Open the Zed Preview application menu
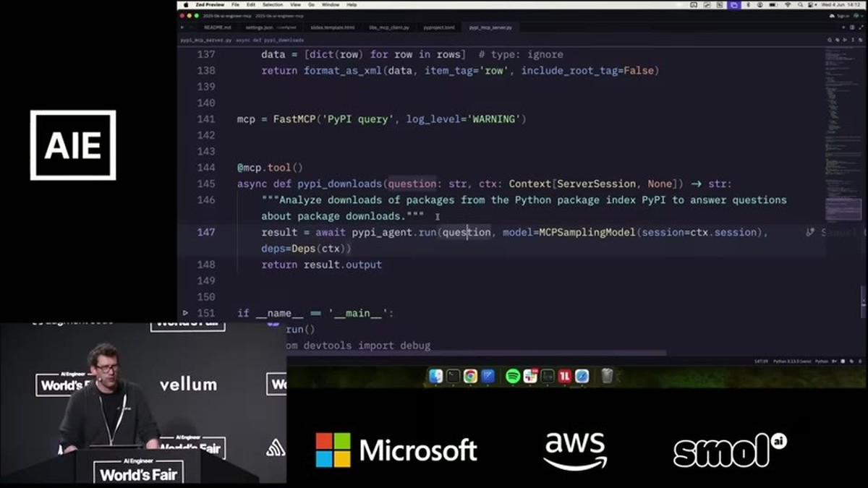Image resolution: width=868 pixels, height=488 pixels. 209,4
